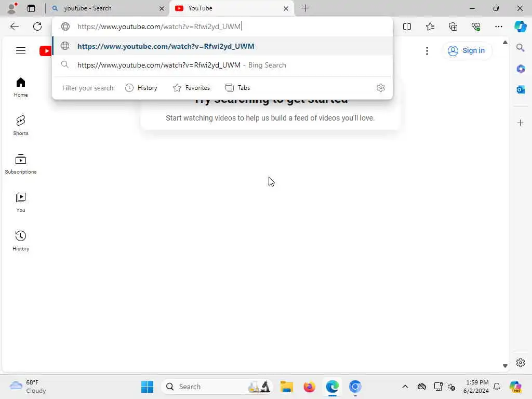This screenshot has width=532, height=399.
Task: Open sidebar settings gear icon
Action: click(x=520, y=363)
